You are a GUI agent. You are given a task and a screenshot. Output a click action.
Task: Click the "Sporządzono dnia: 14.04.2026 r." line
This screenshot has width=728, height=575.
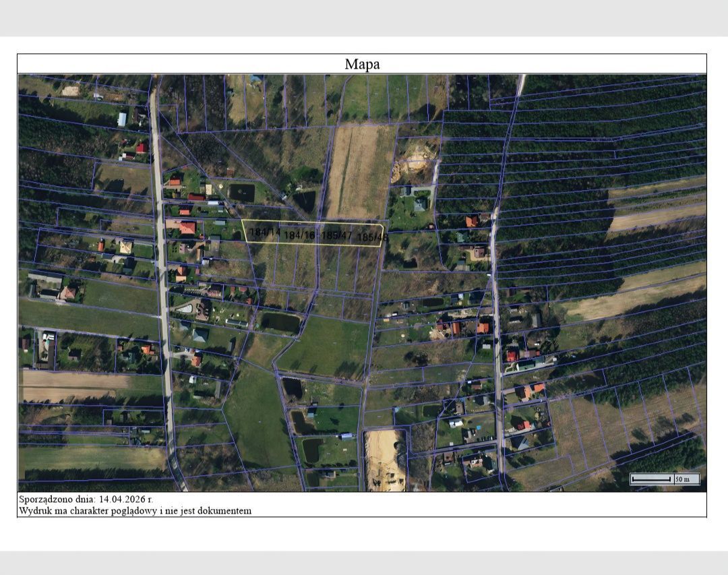pos(86,500)
